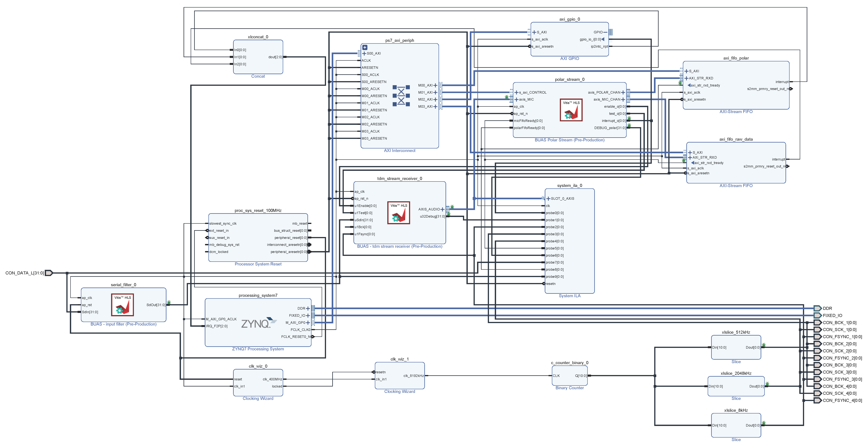The image size is (868, 446).
Task: Click the Vitis HLS logo in polar_stream_0
Action: (571, 110)
